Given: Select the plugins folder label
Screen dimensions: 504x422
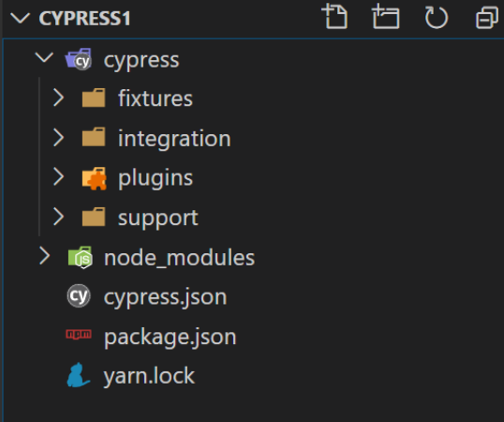Looking at the screenshot, I should coord(156,178).
